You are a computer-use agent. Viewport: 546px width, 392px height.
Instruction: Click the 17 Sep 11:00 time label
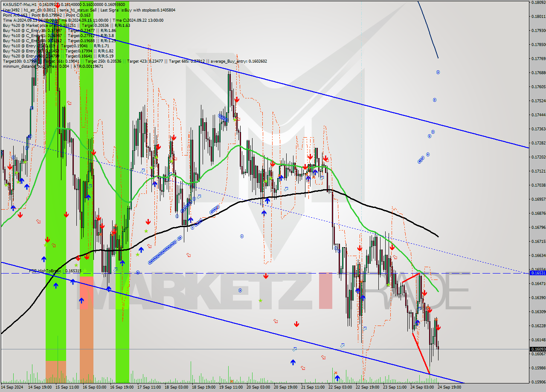coord(149,387)
